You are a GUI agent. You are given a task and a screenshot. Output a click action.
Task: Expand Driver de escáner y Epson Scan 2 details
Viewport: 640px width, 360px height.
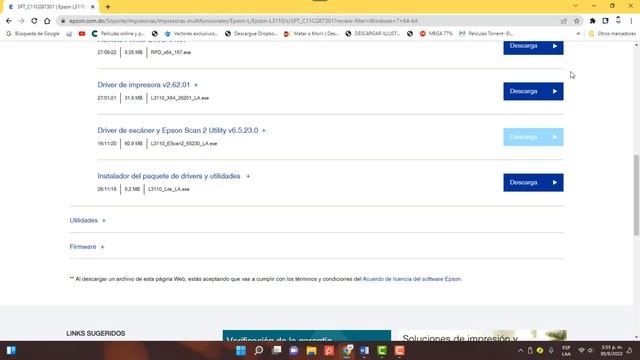264,131
